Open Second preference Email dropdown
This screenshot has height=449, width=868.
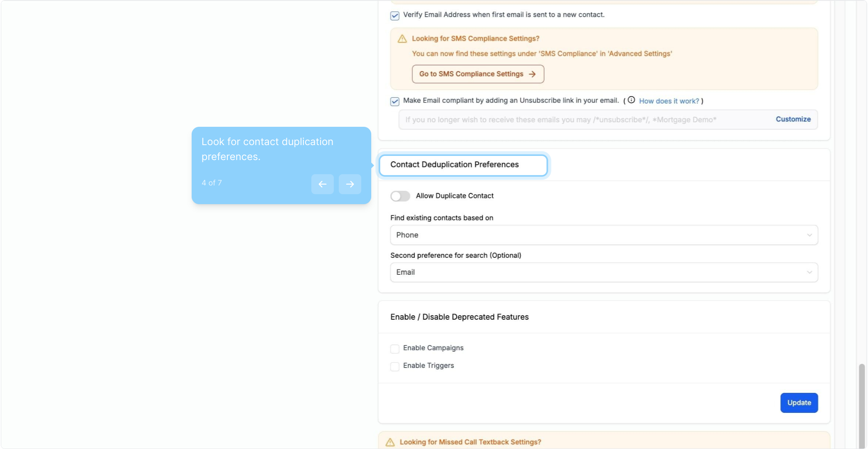(599, 272)
